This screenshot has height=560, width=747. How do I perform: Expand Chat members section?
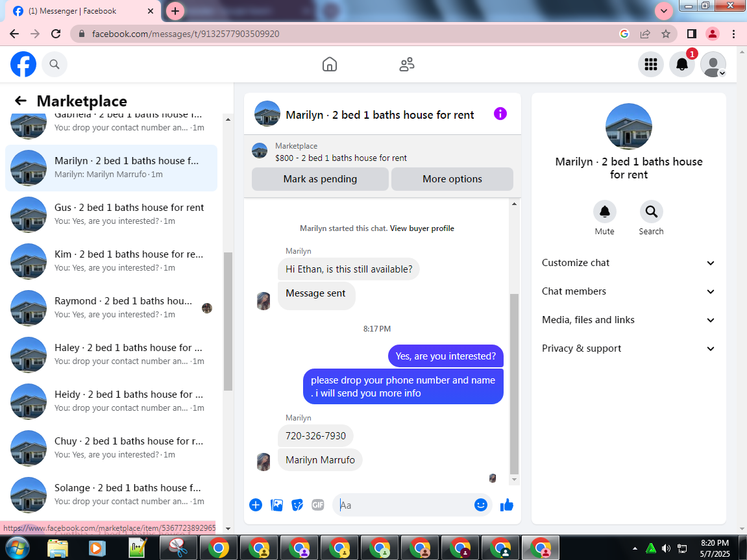628,291
